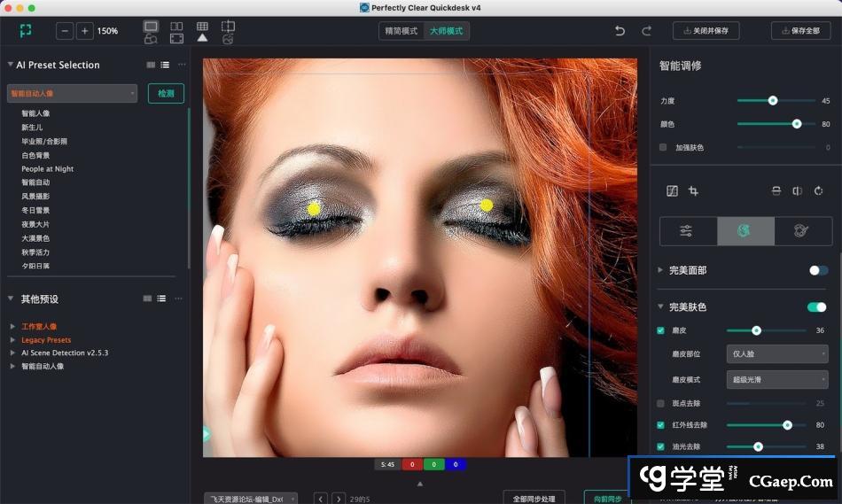The width and height of the screenshot is (842, 504).
Task: Open the 智能自动人像 preset dropdown
Action: [x=72, y=93]
